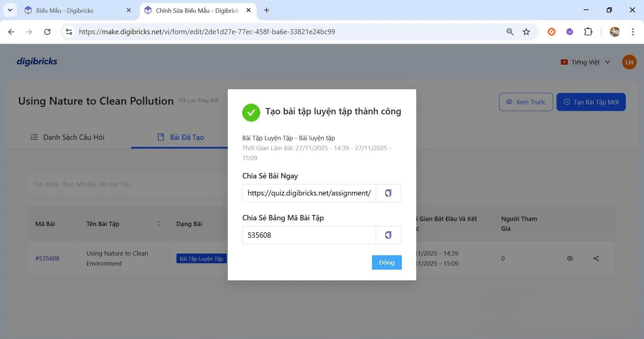The image size is (644, 339).
Task: Select the Bài Đã Tạo tab
Action: [x=181, y=137]
